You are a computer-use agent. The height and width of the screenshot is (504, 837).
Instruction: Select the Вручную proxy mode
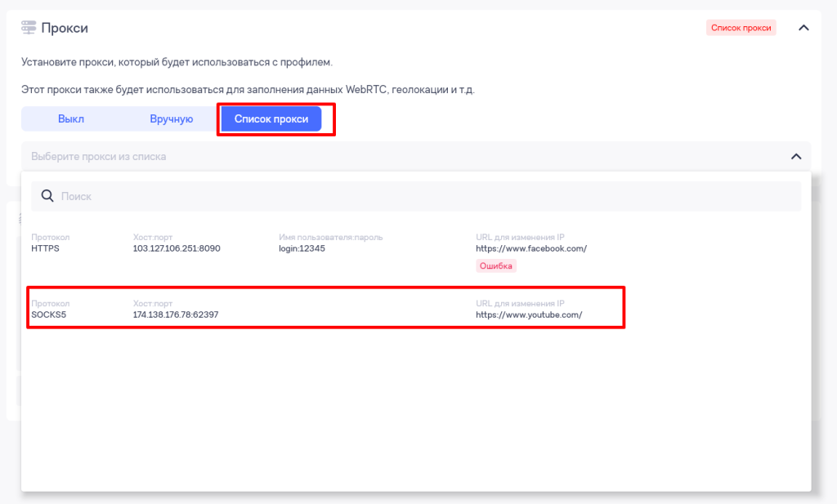(x=172, y=119)
